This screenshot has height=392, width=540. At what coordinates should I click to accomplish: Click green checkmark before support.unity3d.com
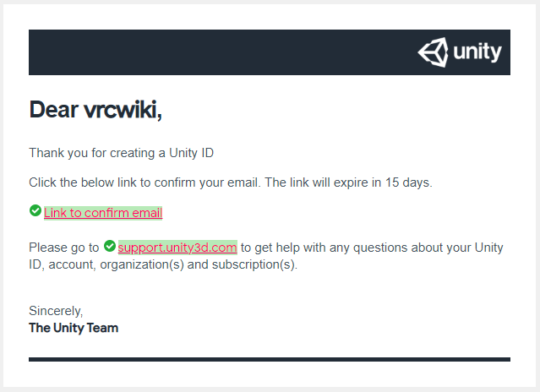click(x=110, y=246)
